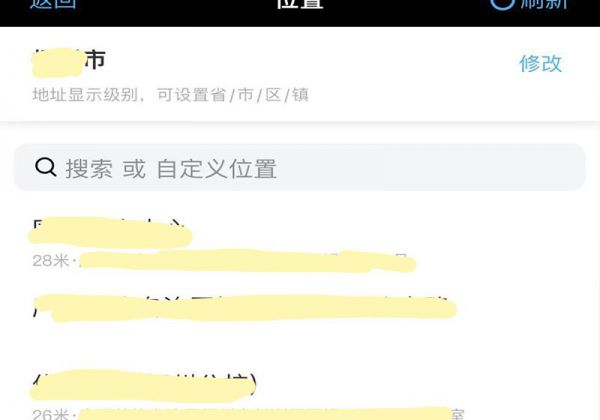
Task: Click the circular refresh icon
Action: pyautogui.click(x=502, y=4)
